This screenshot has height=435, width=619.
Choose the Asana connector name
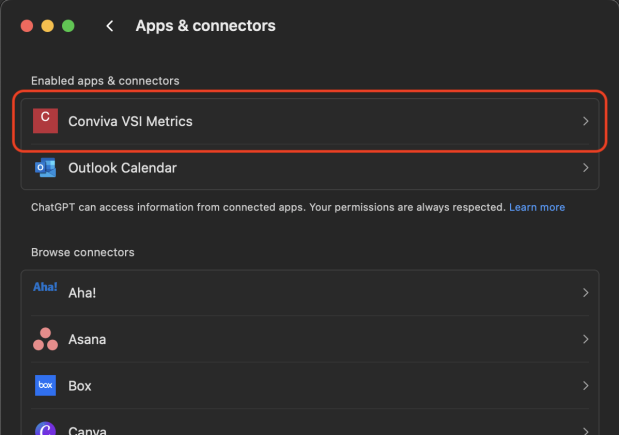click(87, 339)
